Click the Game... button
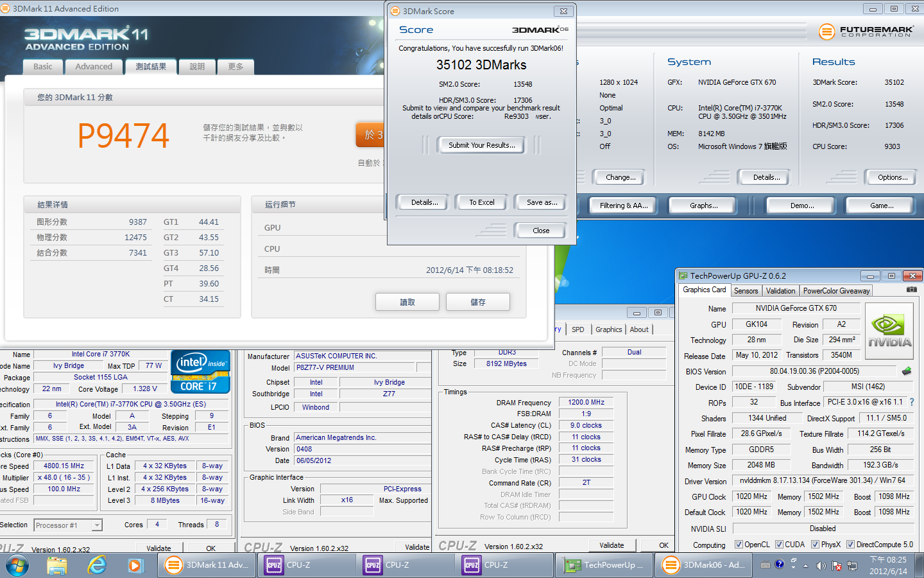The height and width of the screenshot is (578, 924). tap(882, 206)
